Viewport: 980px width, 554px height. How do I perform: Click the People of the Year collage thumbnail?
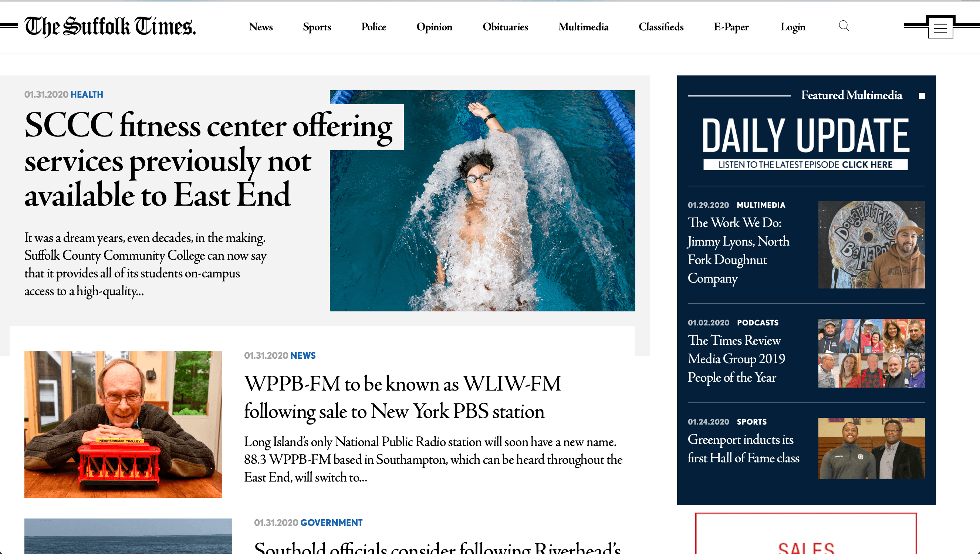(x=871, y=353)
